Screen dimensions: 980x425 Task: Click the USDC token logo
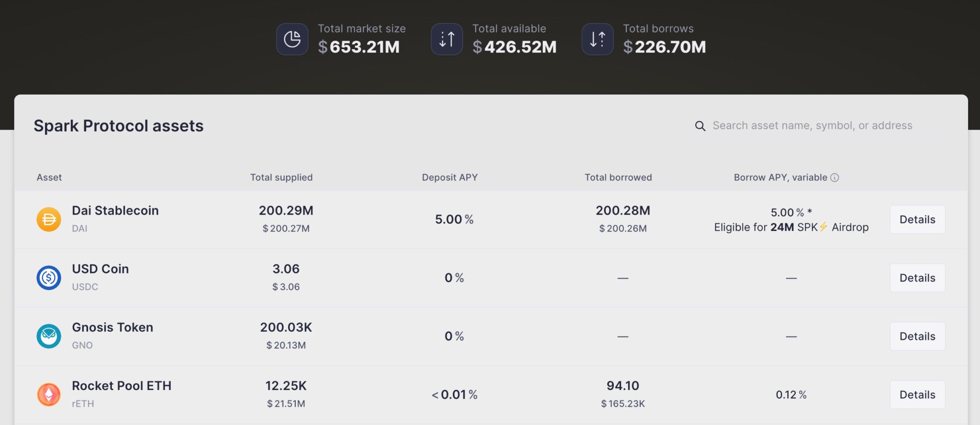[x=49, y=278]
